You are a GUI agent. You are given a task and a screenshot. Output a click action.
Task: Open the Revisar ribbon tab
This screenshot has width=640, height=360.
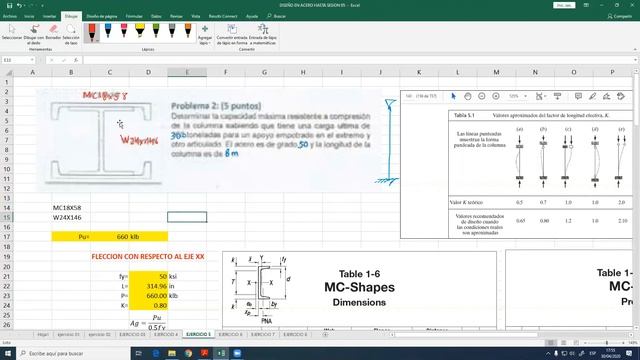176,16
